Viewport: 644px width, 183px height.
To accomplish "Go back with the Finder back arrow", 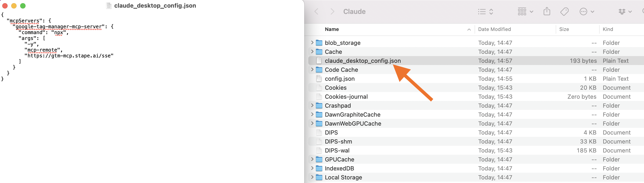I will 316,11.
